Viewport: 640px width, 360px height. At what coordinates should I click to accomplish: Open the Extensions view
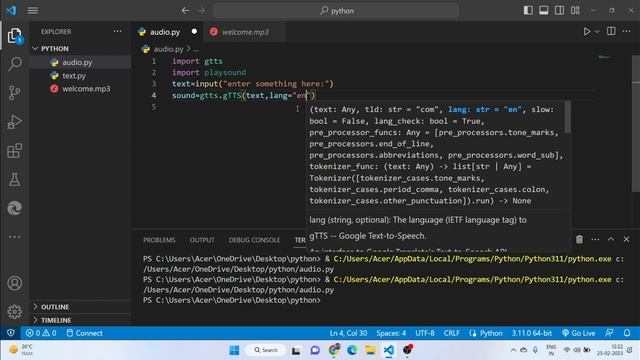(15, 151)
